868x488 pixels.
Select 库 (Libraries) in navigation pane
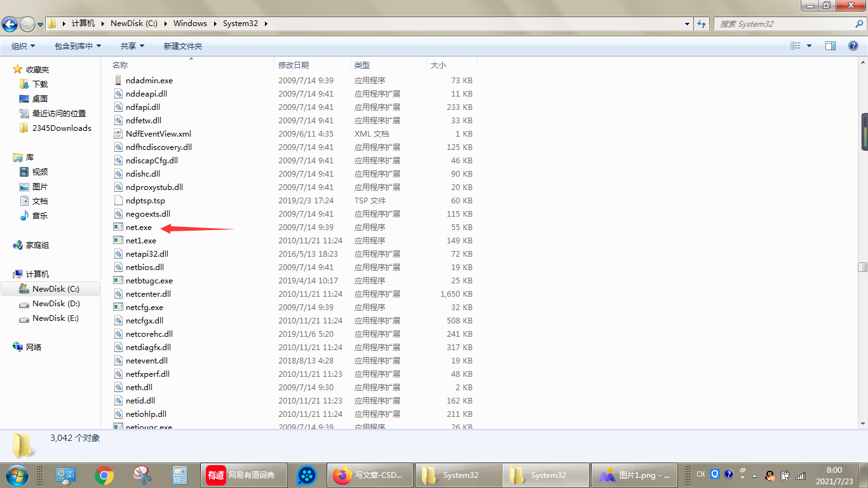coord(30,158)
